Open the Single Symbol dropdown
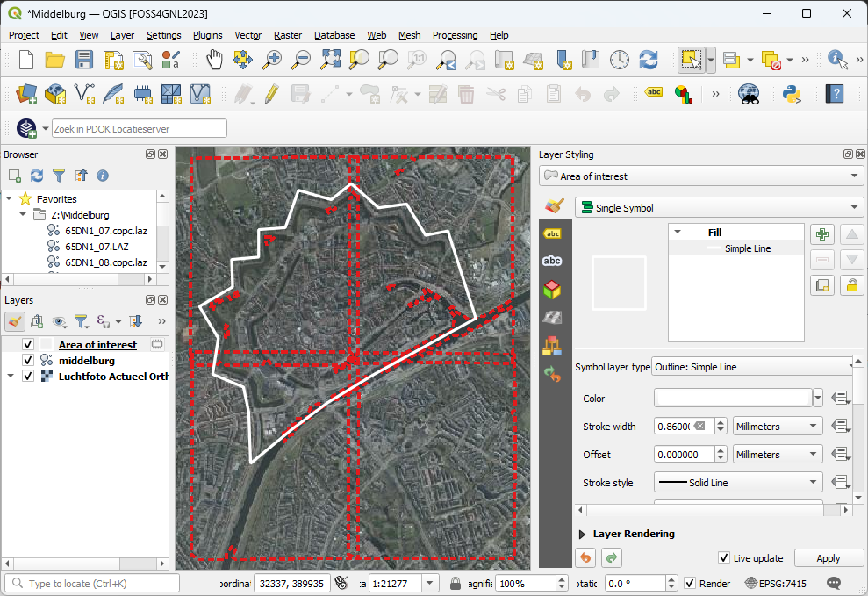This screenshot has height=596, width=868. click(x=718, y=206)
